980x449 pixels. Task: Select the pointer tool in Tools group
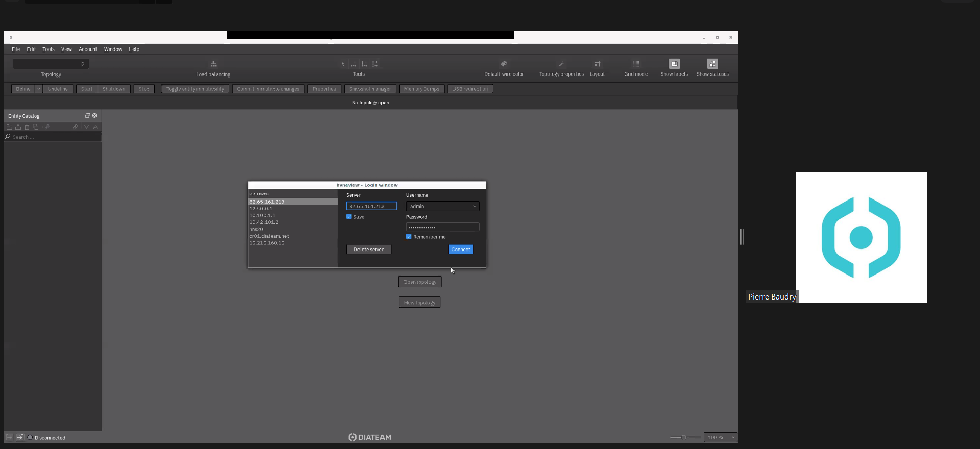pos(343,64)
